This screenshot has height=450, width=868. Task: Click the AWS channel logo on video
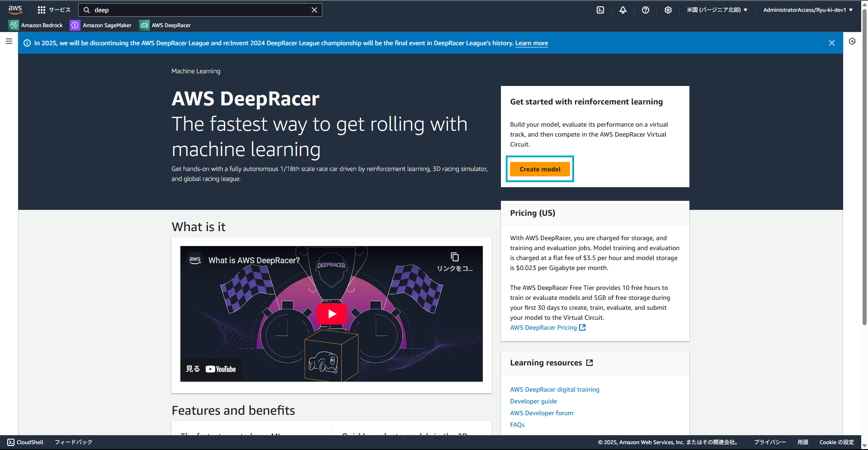coord(195,260)
